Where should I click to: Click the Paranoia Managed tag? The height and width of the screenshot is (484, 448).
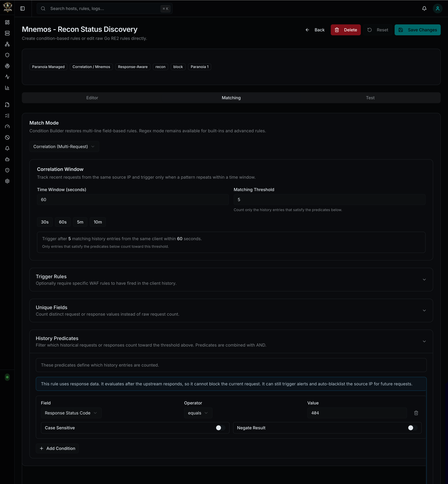tap(48, 67)
